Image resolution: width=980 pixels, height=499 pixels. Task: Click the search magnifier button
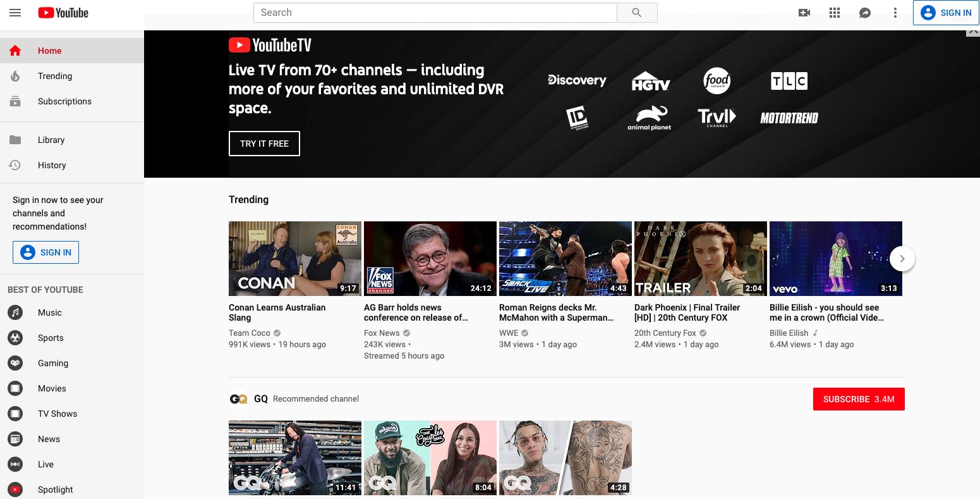637,13
